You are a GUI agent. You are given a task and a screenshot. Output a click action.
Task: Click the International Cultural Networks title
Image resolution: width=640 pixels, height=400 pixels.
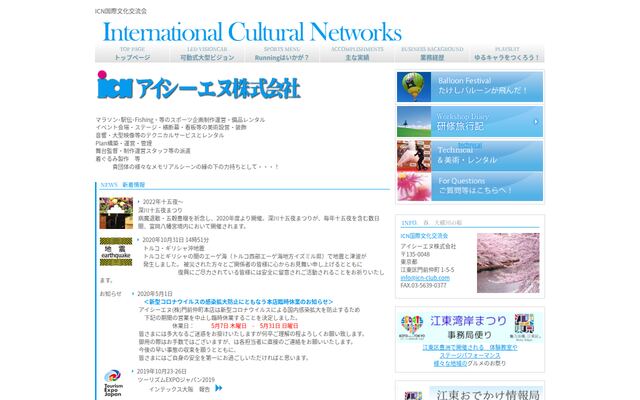[x=252, y=32]
